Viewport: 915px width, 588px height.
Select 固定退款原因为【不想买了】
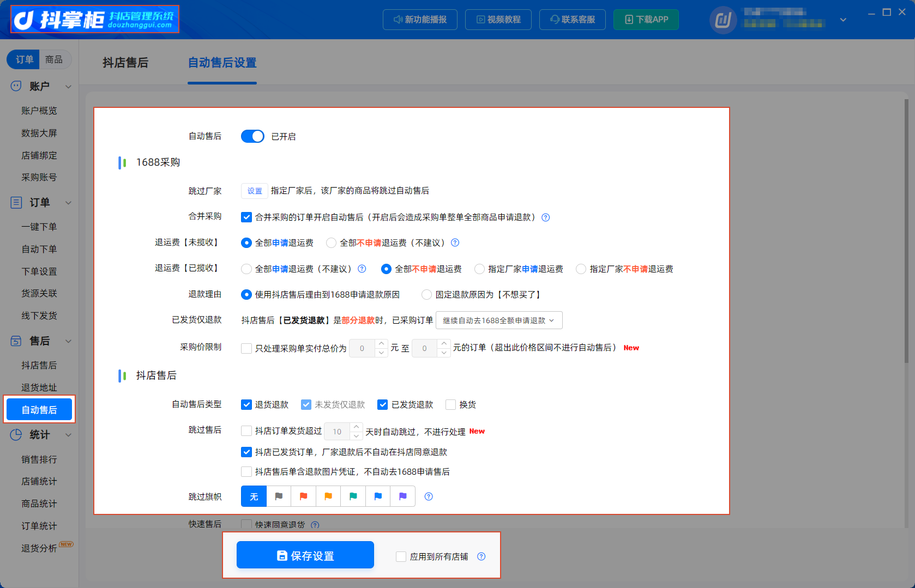(x=426, y=295)
